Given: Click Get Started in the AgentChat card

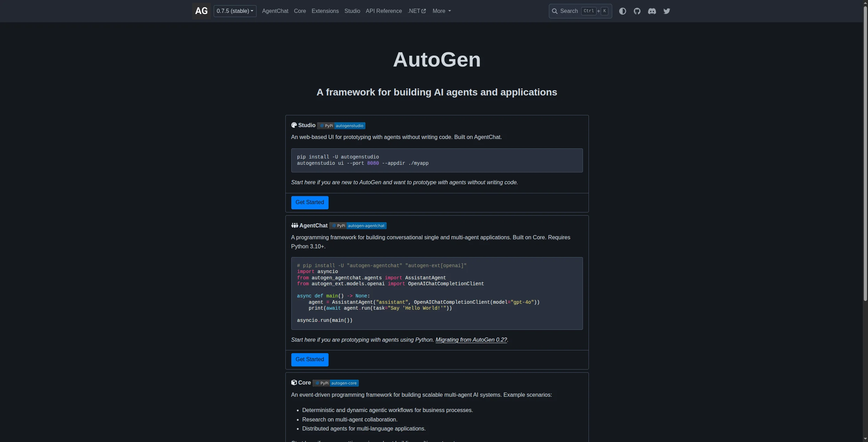Looking at the screenshot, I should 310,359.
